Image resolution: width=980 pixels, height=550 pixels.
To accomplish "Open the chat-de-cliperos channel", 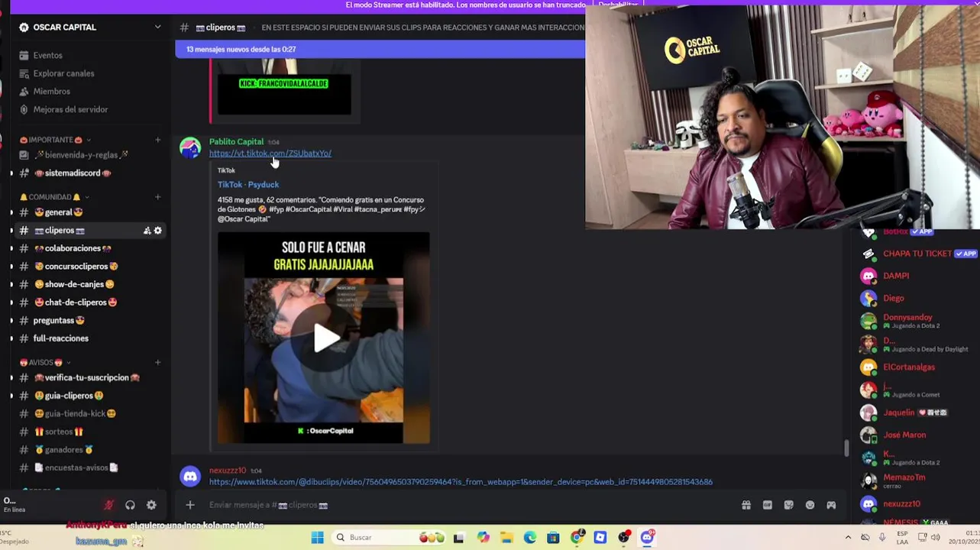I will [x=76, y=302].
